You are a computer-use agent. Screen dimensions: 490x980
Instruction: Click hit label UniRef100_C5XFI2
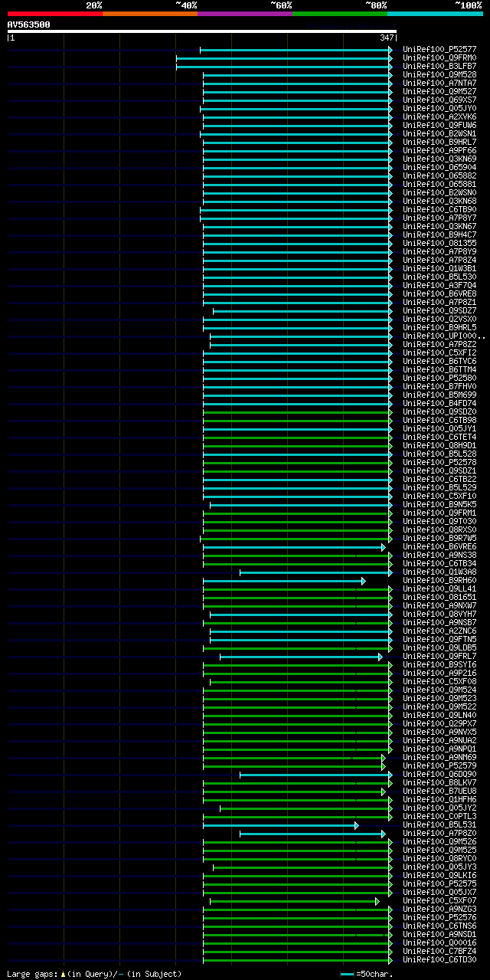coord(440,353)
